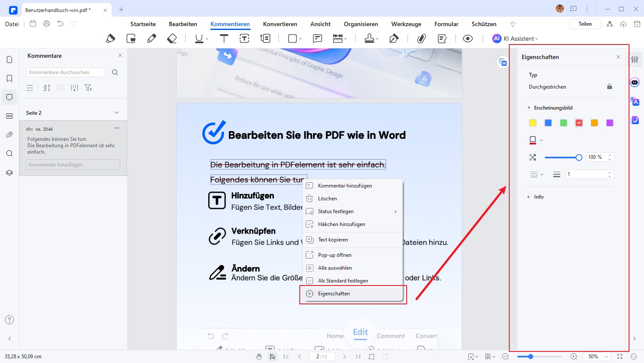Open the zoom percentage 50% dropdown
Screen dimensions: 644x363
click(606, 357)
